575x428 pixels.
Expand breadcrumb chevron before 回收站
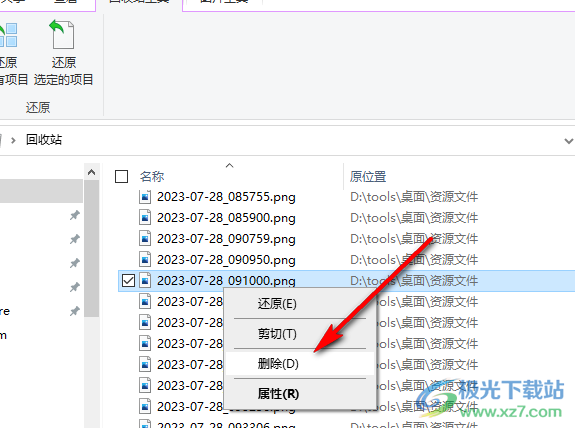point(13,140)
